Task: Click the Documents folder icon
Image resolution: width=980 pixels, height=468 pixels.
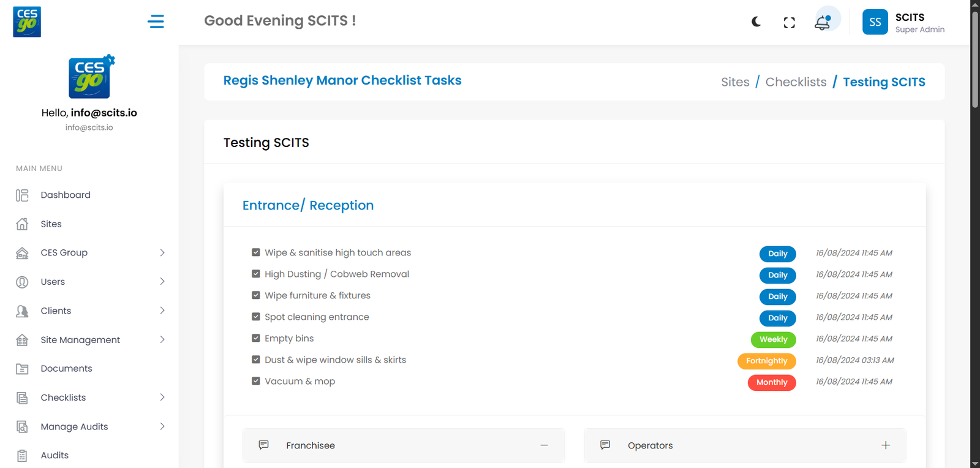Action: point(22,369)
